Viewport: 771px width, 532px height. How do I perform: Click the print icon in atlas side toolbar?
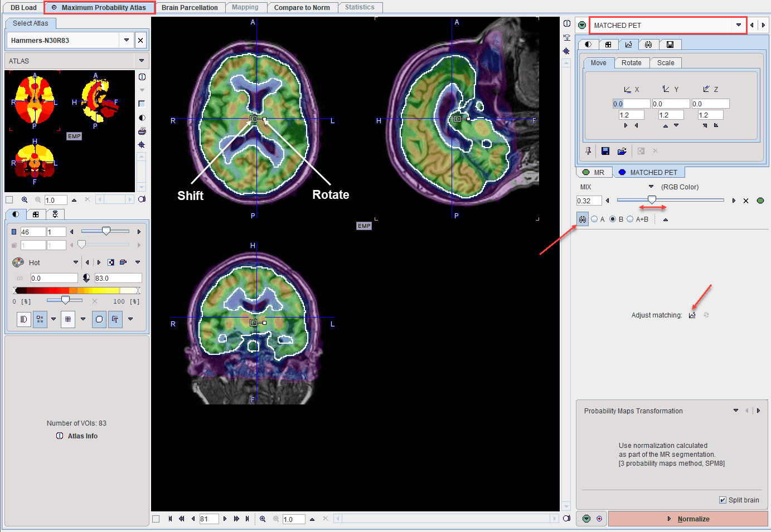(x=142, y=131)
